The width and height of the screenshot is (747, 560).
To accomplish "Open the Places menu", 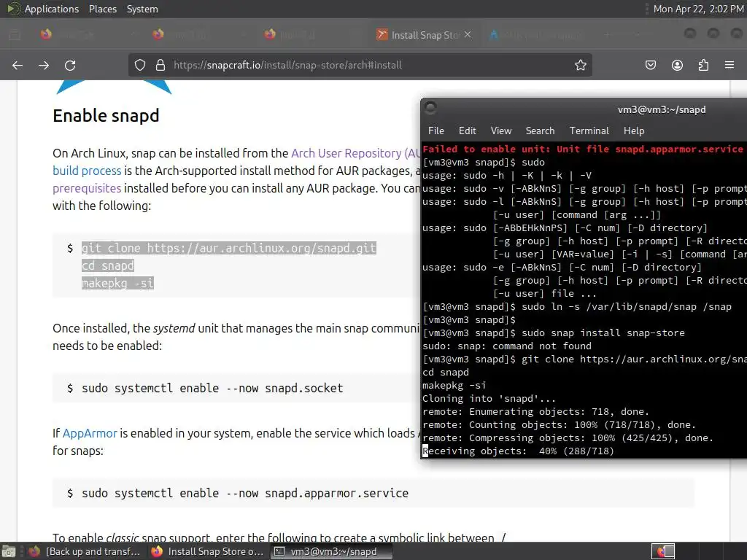I will (x=102, y=9).
